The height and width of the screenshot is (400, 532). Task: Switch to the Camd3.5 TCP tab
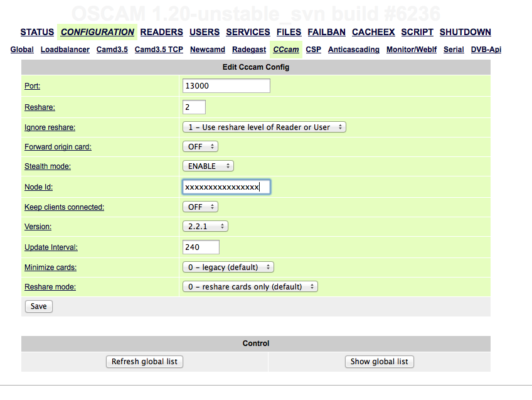click(x=159, y=50)
